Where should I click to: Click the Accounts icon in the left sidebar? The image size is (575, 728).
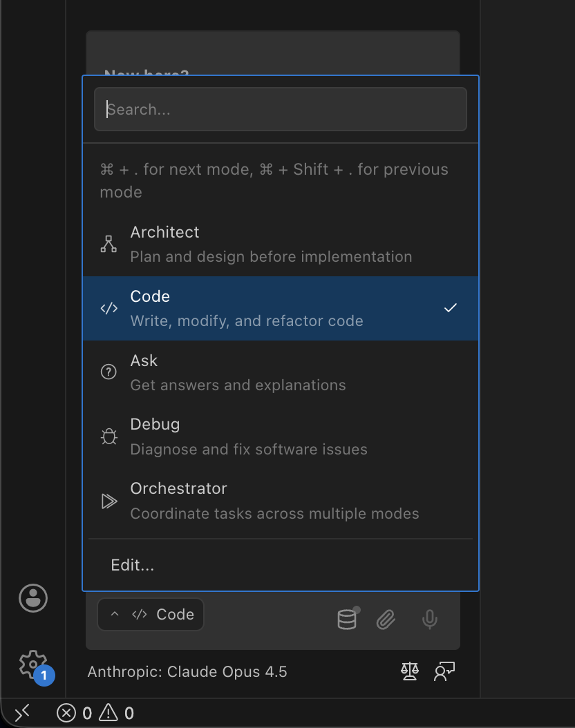point(33,598)
